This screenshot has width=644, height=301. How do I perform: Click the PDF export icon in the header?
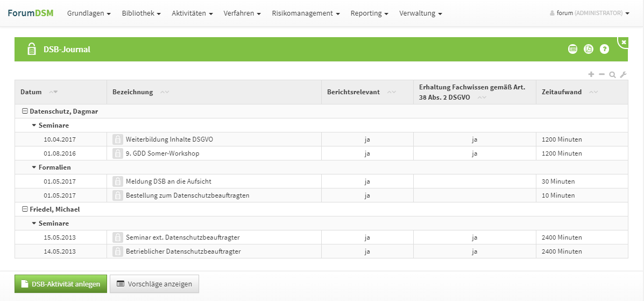point(589,50)
